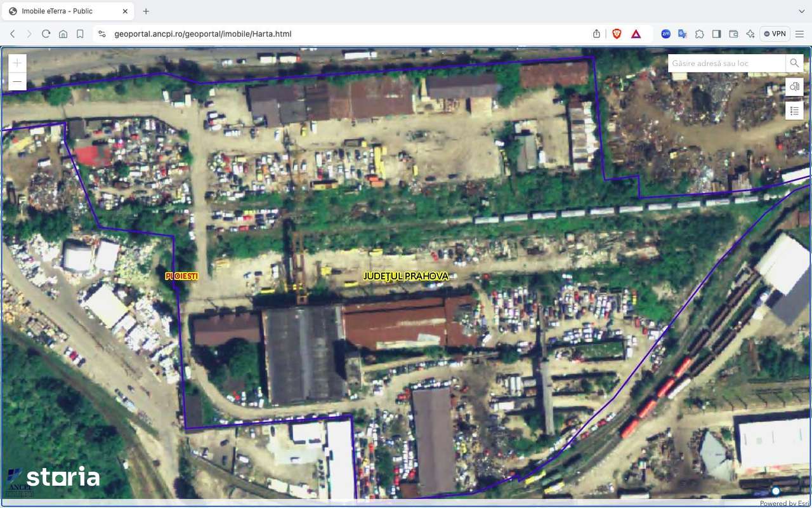This screenshot has width=812, height=508.
Task: Click the Powered by Esri link
Action: [785, 503]
